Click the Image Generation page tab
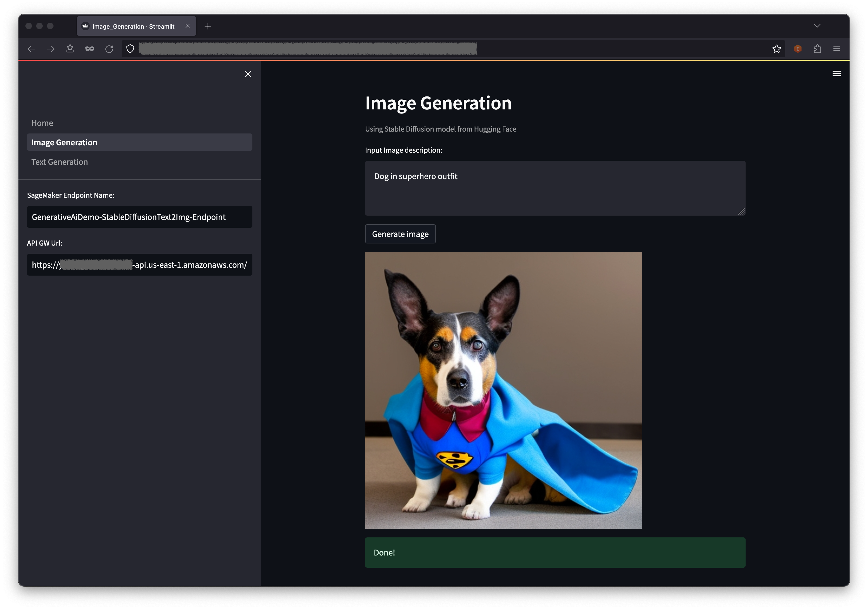The height and width of the screenshot is (609, 868). point(139,142)
